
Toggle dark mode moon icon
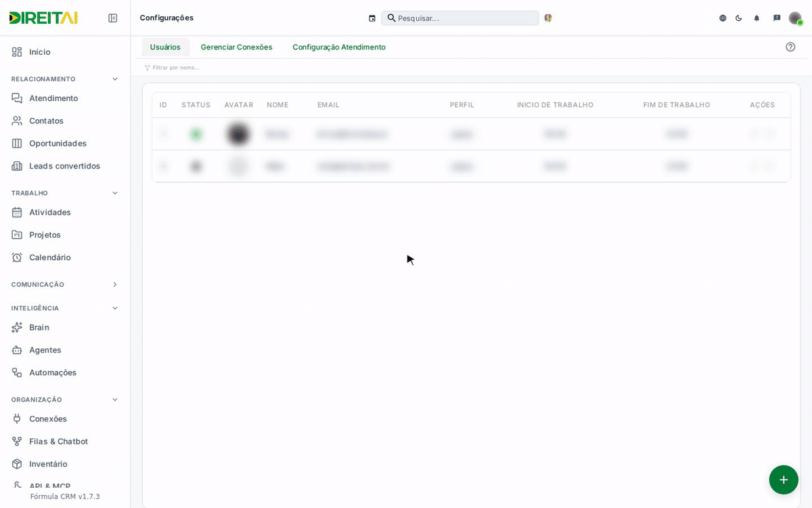coord(739,18)
